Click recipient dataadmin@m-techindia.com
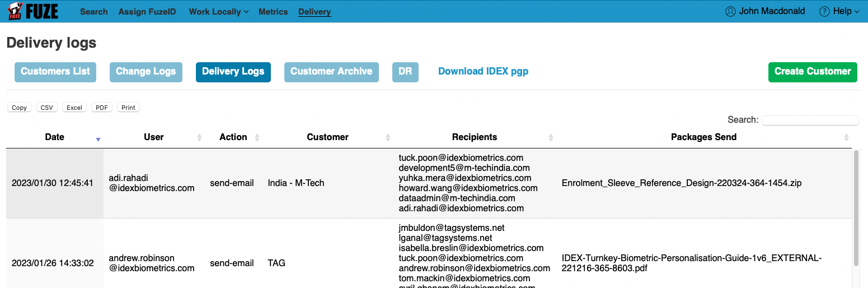Screen dimensions: 868x288 point(457,198)
